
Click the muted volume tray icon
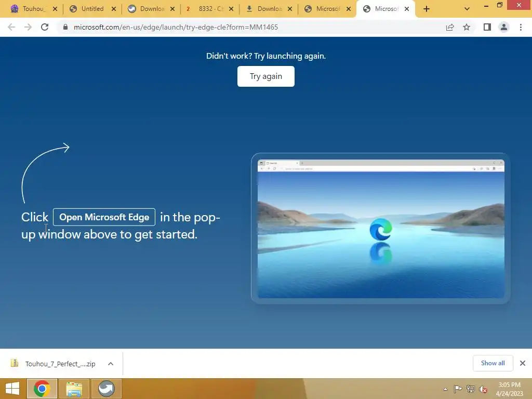point(483,389)
